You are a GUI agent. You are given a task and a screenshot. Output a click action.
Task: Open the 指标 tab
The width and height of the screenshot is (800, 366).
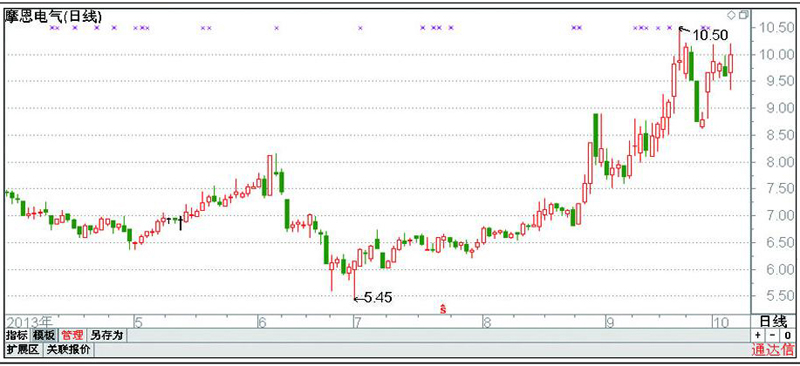click(x=17, y=335)
